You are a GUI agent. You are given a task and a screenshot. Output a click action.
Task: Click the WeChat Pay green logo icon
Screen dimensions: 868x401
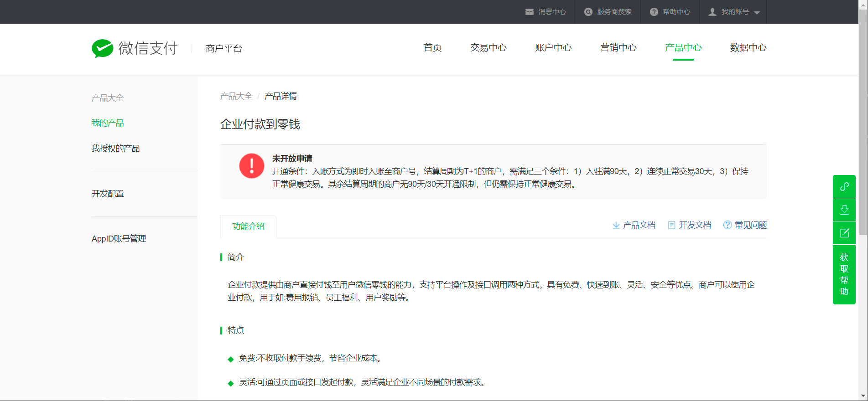[102, 48]
